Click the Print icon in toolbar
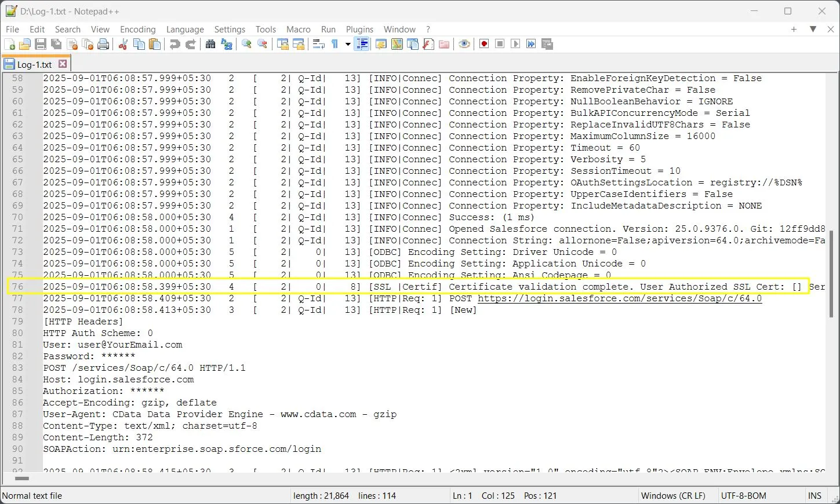Image resolution: width=840 pixels, height=504 pixels. click(103, 45)
